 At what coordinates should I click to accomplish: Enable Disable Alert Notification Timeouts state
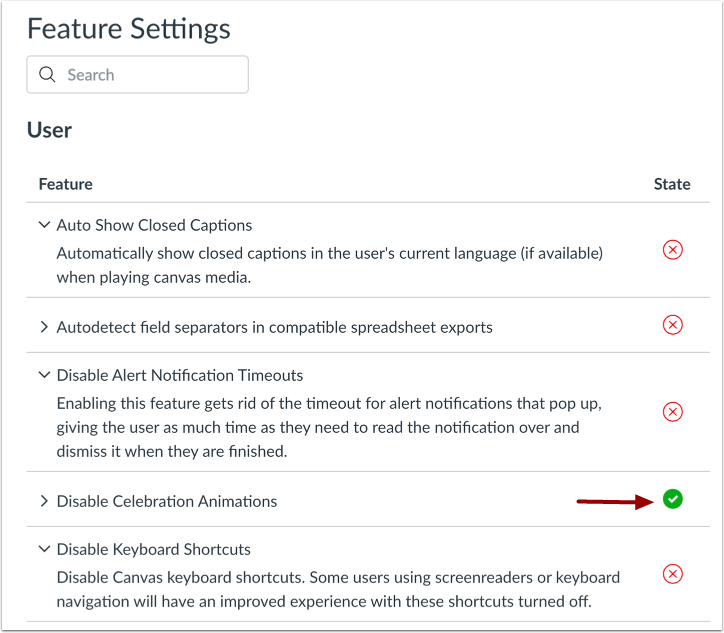673,411
